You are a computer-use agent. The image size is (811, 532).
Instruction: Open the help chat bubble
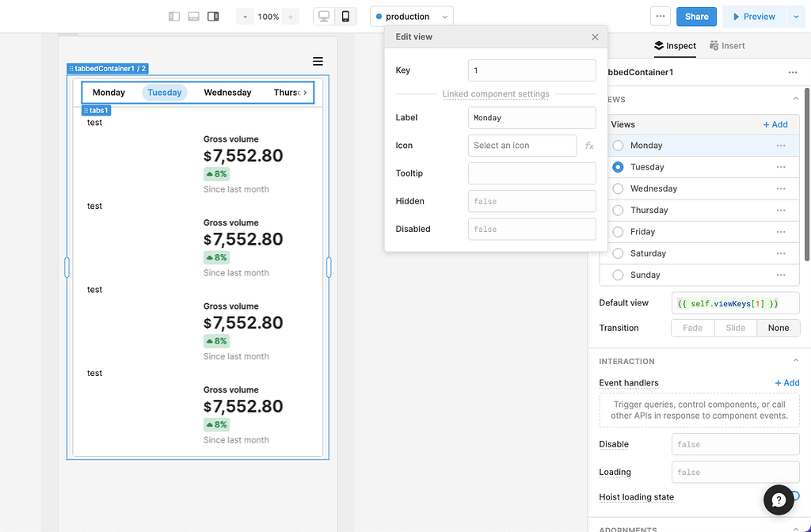point(779,500)
